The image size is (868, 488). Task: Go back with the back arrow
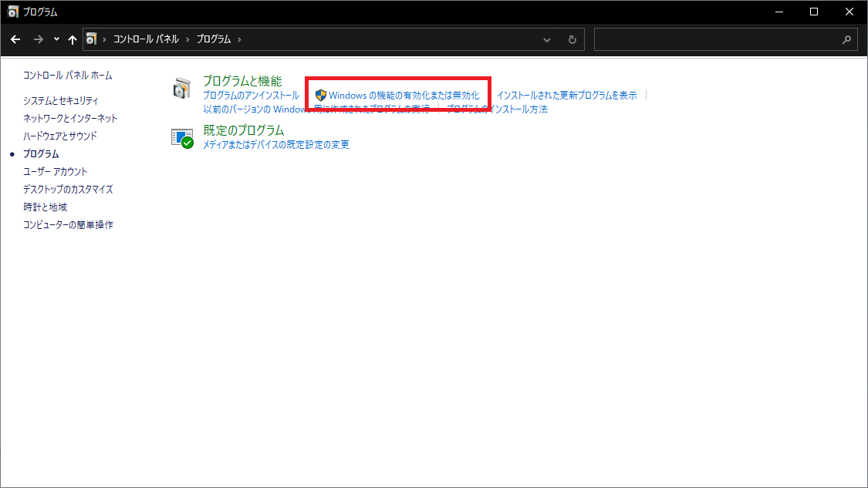15,39
